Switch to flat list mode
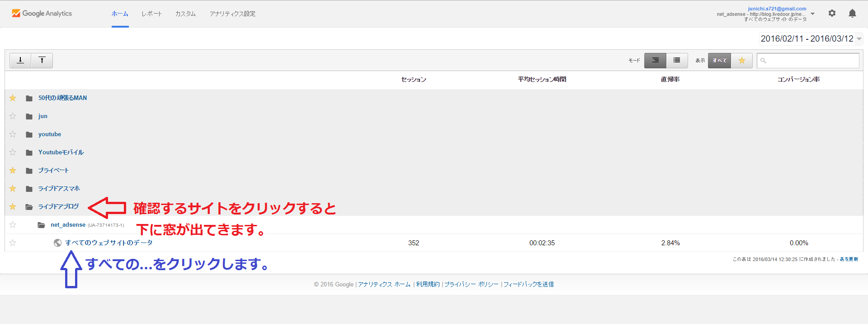Screen dimensions: 868x324 tap(677, 60)
